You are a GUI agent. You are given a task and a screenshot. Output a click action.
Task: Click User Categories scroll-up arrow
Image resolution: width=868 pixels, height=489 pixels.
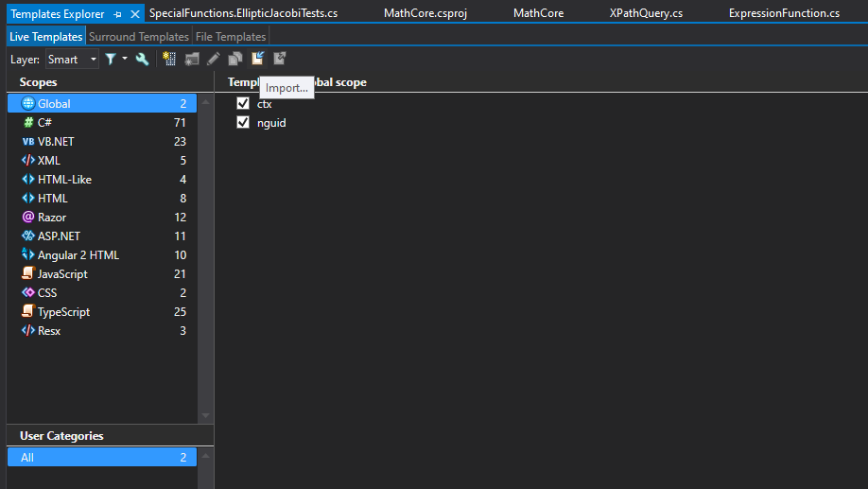pyautogui.click(x=205, y=456)
